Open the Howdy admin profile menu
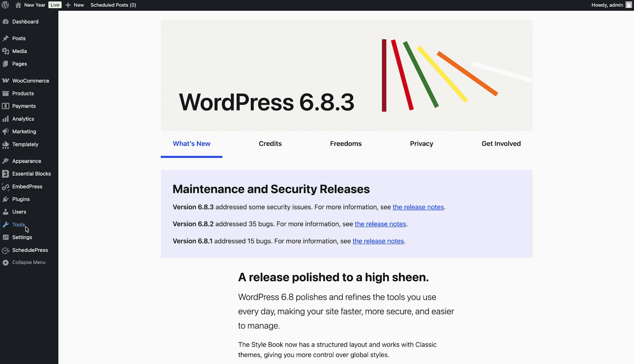This screenshot has height=364, width=634. click(607, 5)
